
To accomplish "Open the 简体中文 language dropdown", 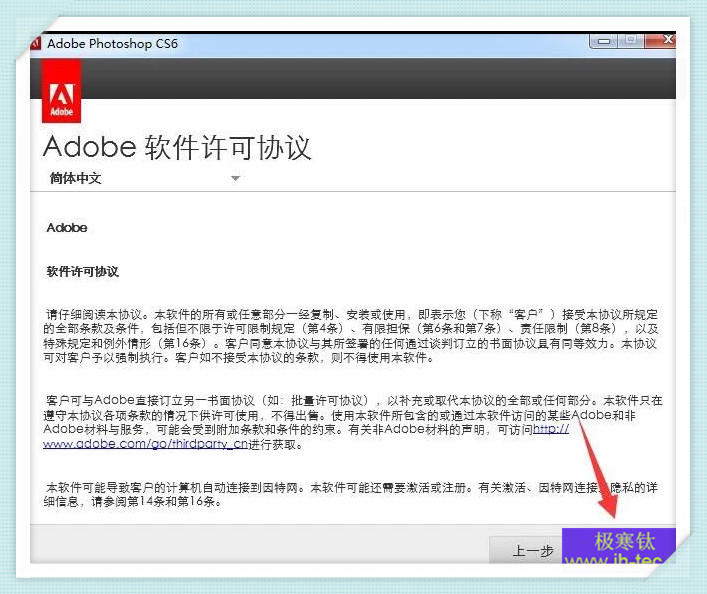I will pyautogui.click(x=144, y=178).
